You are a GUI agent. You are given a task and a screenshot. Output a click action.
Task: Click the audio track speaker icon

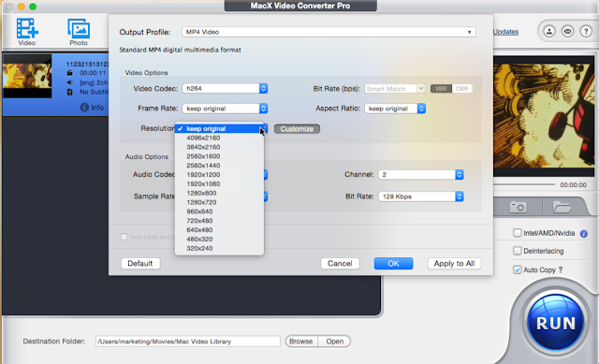(70, 82)
